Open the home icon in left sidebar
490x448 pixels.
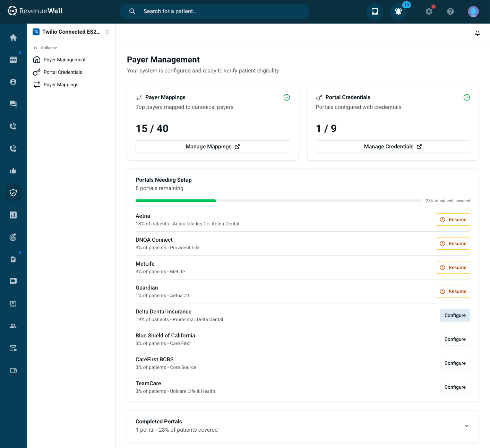pos(13,37)
